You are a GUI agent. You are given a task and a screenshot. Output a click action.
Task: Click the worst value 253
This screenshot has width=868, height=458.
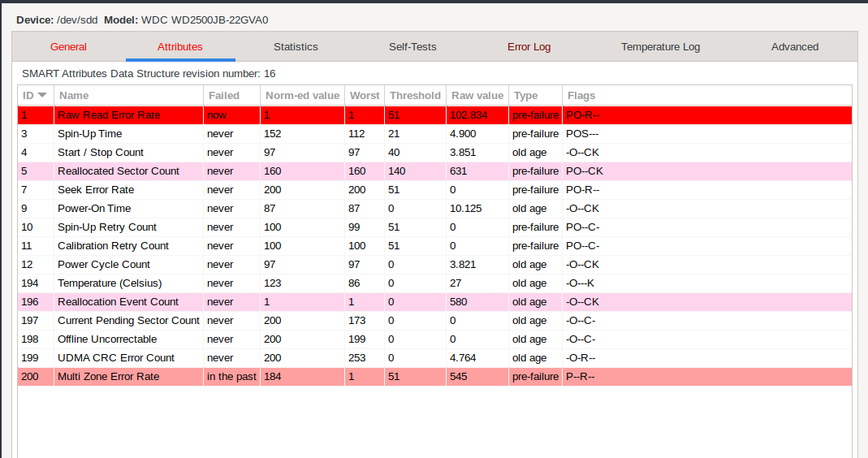click(x=357, y=358)
